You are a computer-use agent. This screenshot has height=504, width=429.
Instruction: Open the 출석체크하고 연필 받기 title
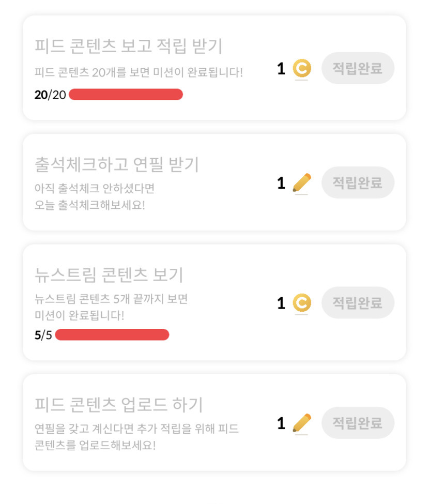pyautogui.click(x=116, y=164)
